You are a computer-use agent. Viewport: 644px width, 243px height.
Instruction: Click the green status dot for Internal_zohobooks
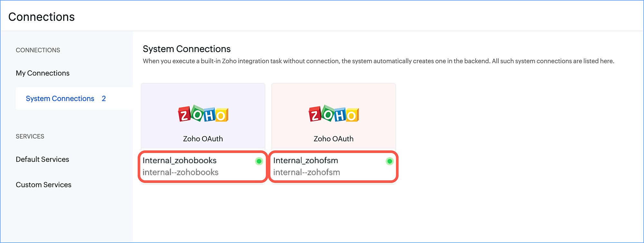259,161
